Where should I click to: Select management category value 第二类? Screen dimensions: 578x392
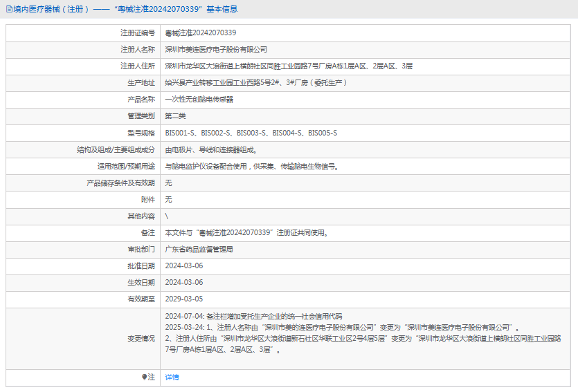tap(175, 116)
